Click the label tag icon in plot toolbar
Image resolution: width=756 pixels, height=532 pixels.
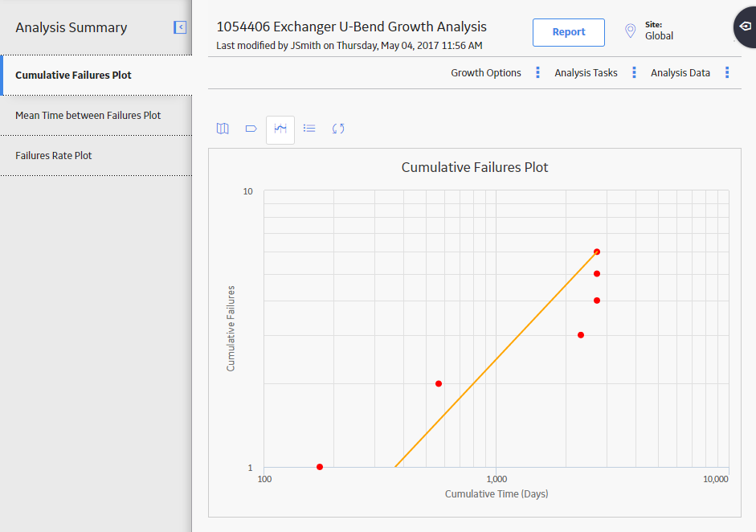pos(251,129)
